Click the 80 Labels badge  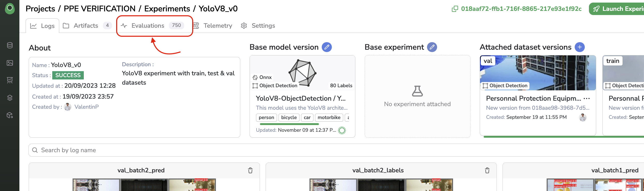341,86
